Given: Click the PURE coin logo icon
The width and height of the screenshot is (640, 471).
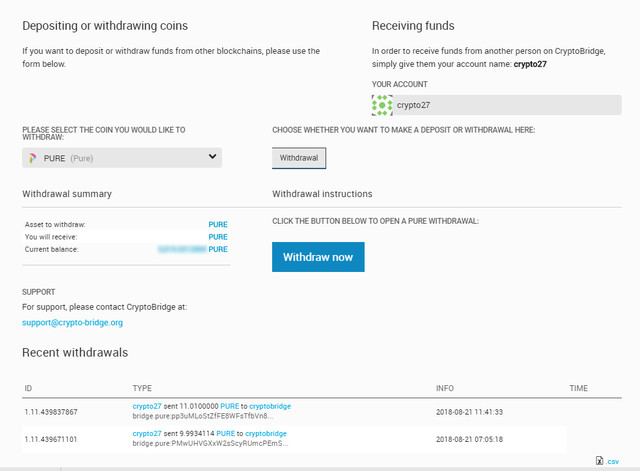Looking at the screenshot, I should point(33,158).
